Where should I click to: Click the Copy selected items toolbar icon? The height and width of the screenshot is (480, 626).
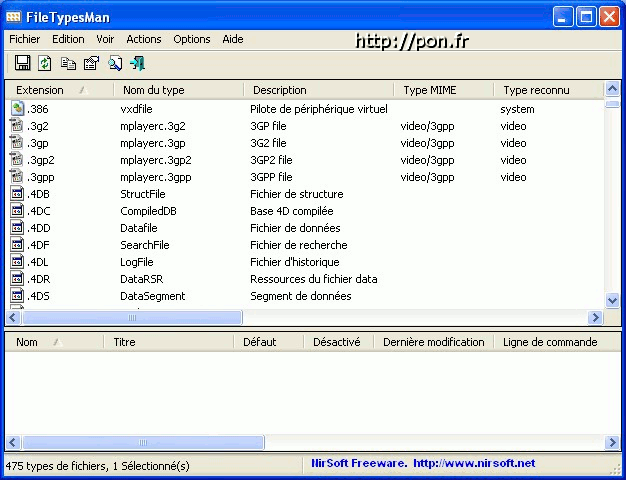[x=68, y=63]
